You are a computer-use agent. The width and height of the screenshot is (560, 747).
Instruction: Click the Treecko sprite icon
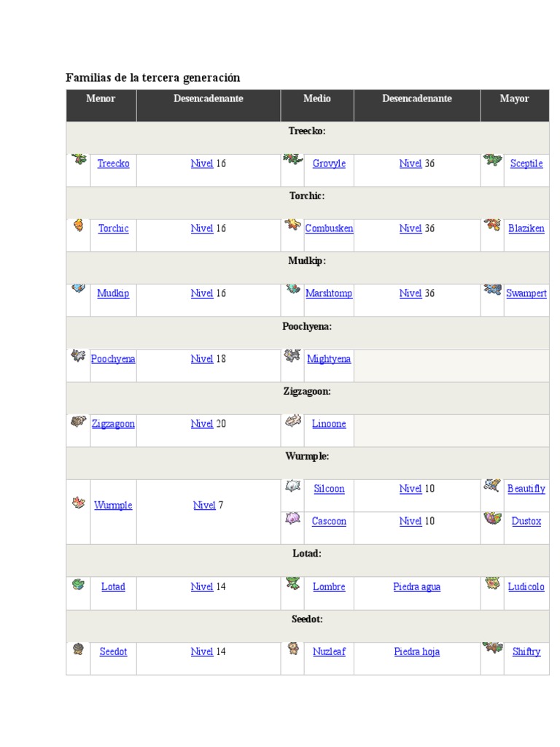(79, 158)
